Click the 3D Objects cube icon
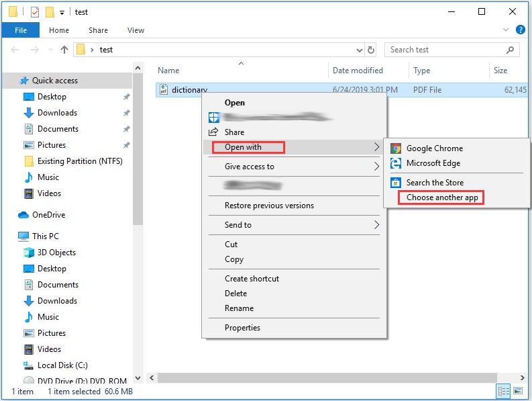The height and width of the screenshot is (401, 532). pos(29,253)
